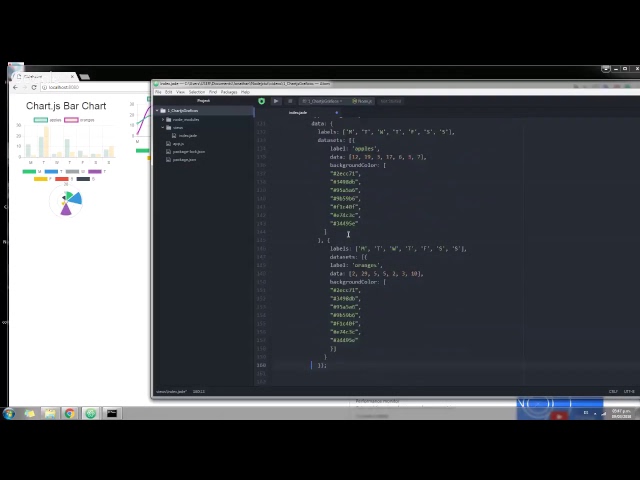Click the localhost address bar in Chrome

coord(96,87)
